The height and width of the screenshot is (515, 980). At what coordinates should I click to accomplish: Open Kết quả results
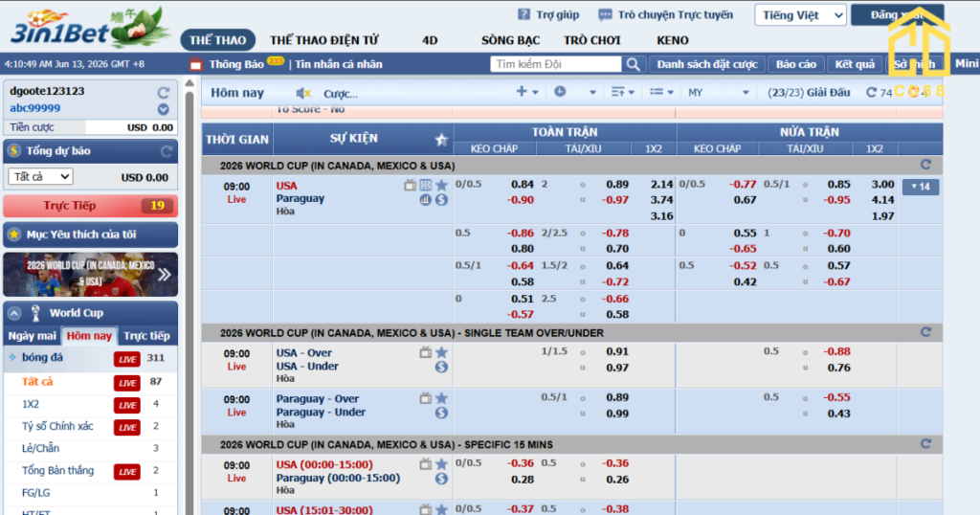pos(855,64)
